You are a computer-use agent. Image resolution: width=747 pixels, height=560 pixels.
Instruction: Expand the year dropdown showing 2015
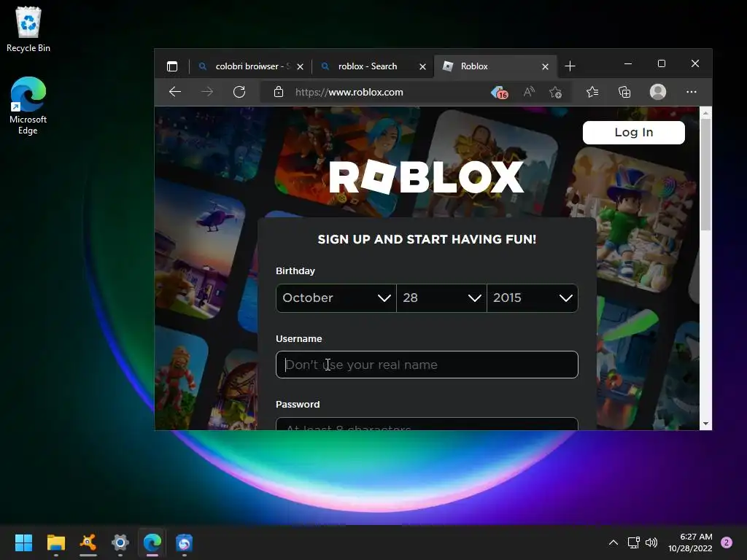click(x=533, y=298)
